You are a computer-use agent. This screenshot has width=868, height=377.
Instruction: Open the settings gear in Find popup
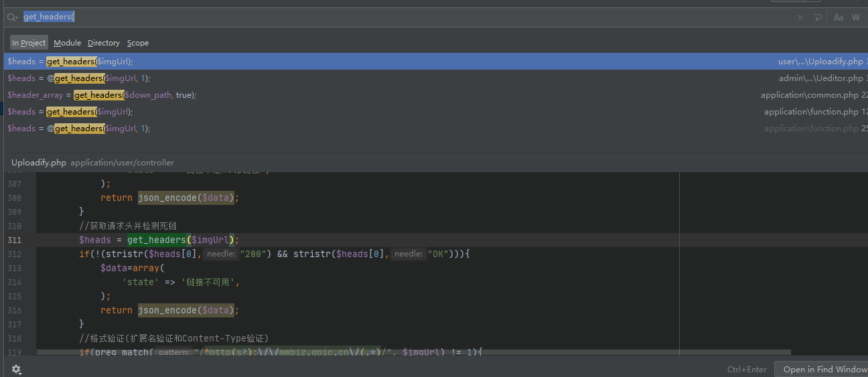click(x=16, y=369)
